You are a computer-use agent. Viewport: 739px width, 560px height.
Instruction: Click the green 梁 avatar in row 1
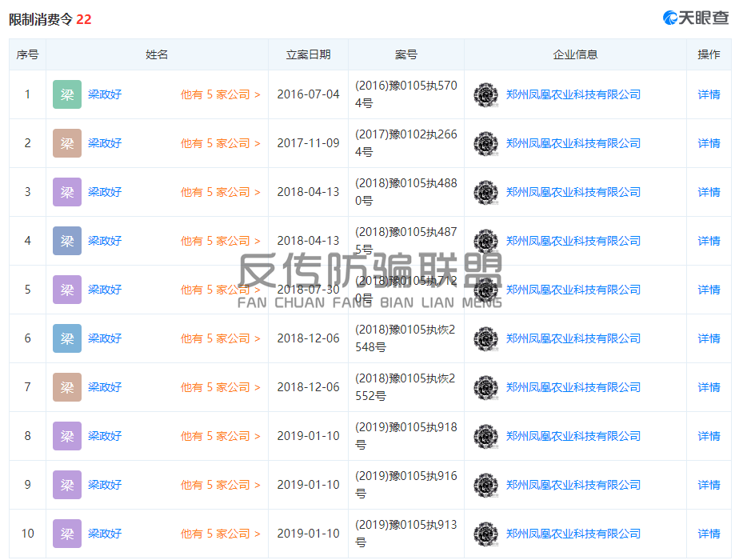point(67,94)
